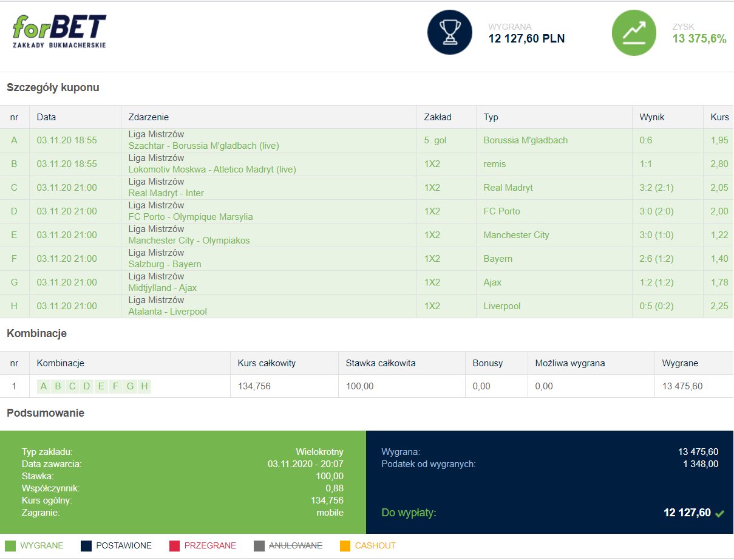Open Real Madryt - Inter event
734x560 pixels.
(166, 193)
